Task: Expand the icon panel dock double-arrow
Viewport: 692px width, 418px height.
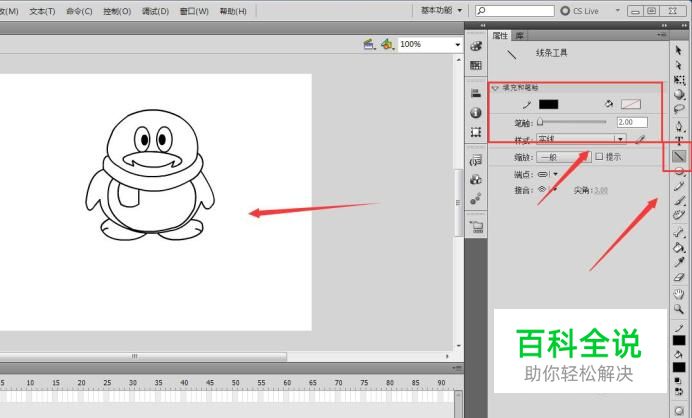Action: 483,26
